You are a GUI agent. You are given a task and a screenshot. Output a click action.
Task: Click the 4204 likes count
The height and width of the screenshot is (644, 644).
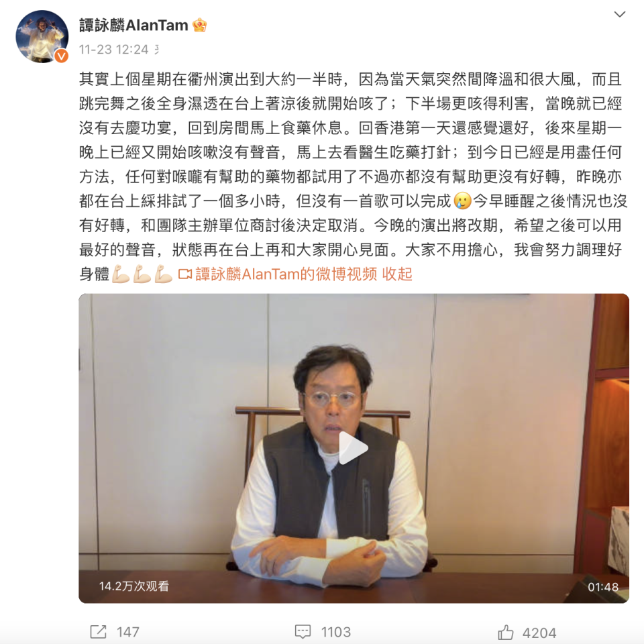(539, 633)
